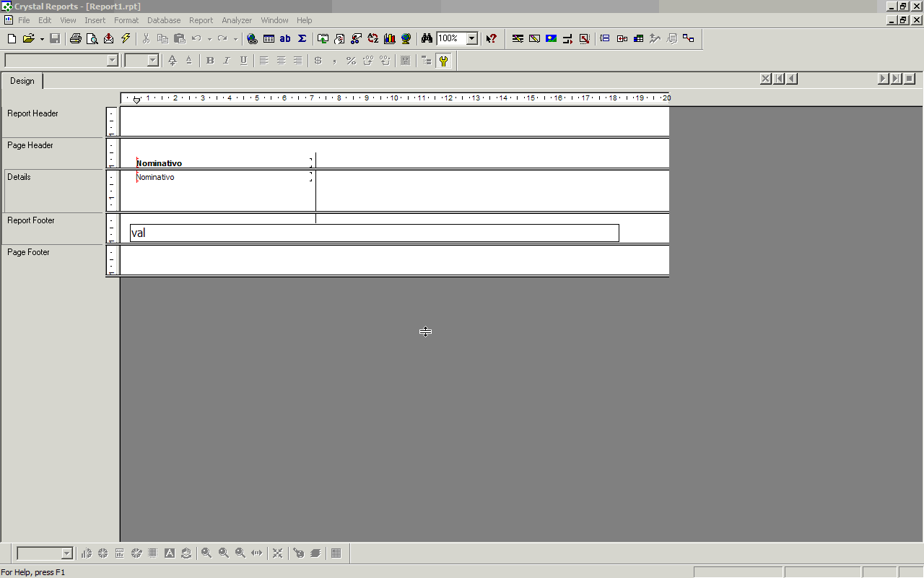Open the Insert menu
The height and width of the screenshot is (578, 924).
(95, 20)
